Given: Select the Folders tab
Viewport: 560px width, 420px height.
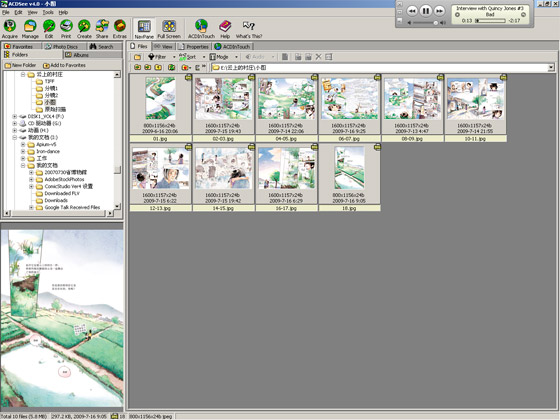Looking at the screenshot, I should 32,55.
